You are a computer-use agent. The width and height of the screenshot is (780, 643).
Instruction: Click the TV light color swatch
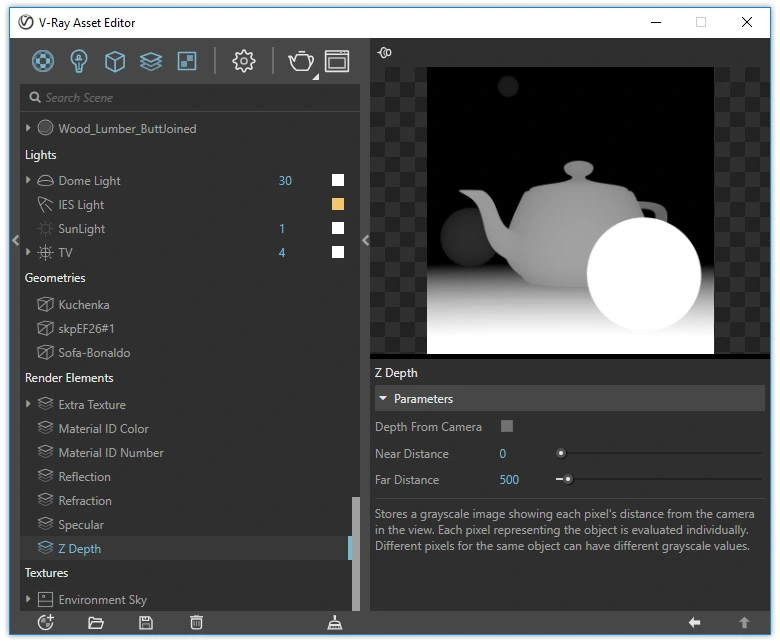point(338,252)
